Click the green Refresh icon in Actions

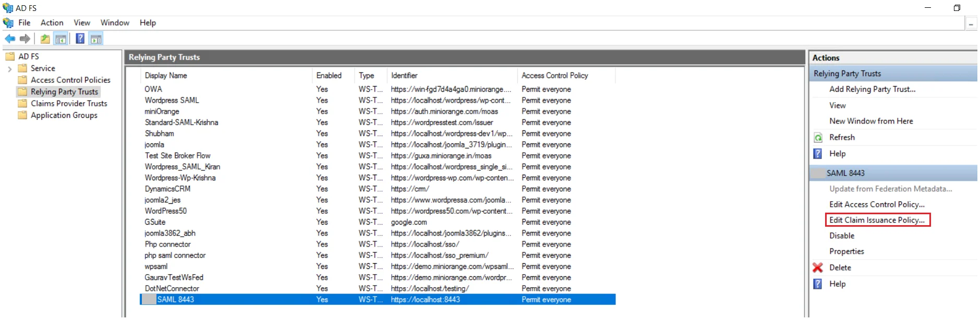(x=818, y=138)
